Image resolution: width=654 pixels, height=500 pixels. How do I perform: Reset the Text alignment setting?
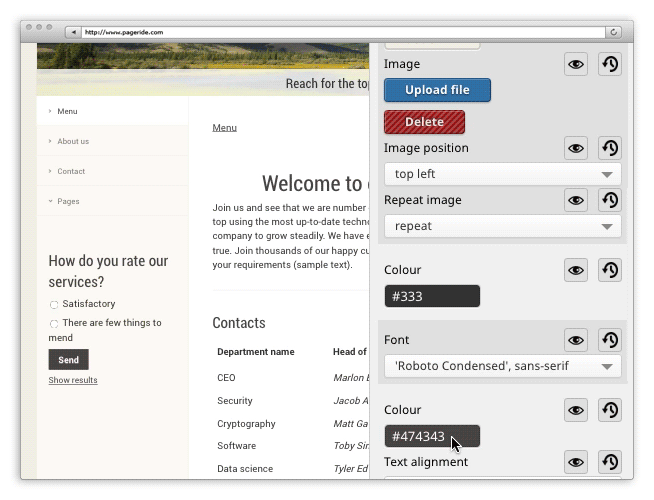(609, 461)
